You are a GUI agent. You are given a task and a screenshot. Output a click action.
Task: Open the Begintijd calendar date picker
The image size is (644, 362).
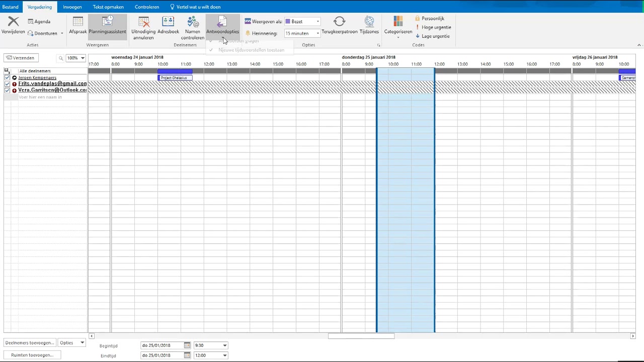[187, 345]
